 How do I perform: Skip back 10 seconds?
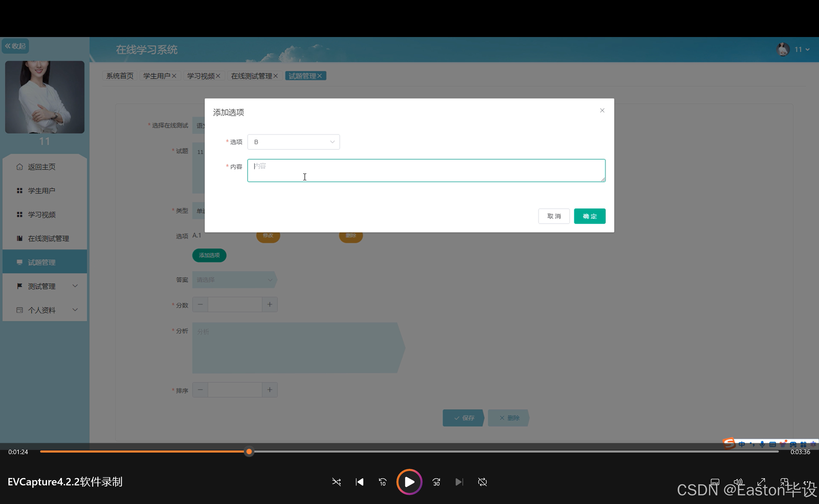point(382,482)
